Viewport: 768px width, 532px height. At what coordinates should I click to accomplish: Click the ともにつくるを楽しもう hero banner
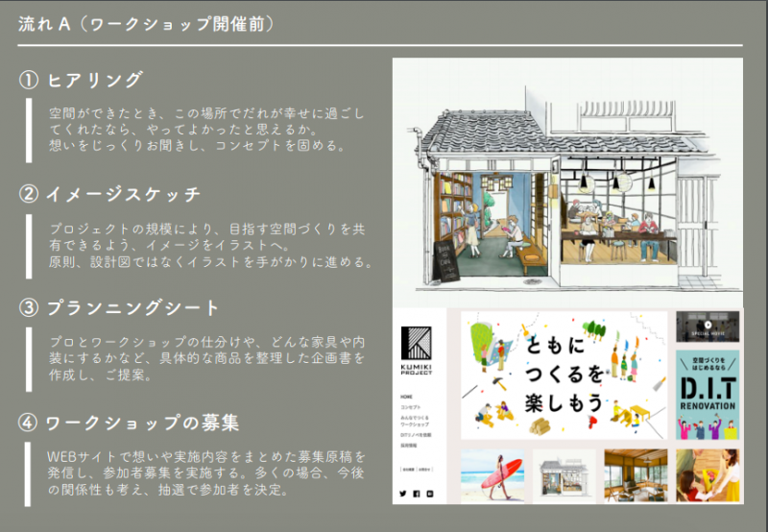(564, 374)
